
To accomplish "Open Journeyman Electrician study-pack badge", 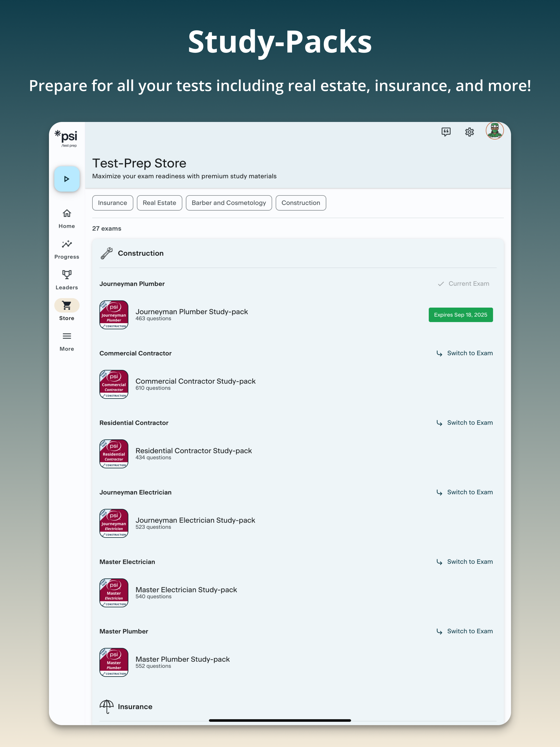I will coord(114,523).
